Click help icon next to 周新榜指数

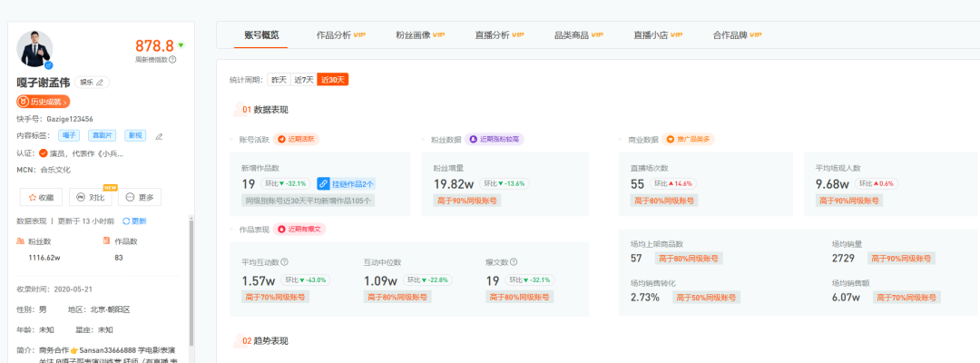(172, 59)
